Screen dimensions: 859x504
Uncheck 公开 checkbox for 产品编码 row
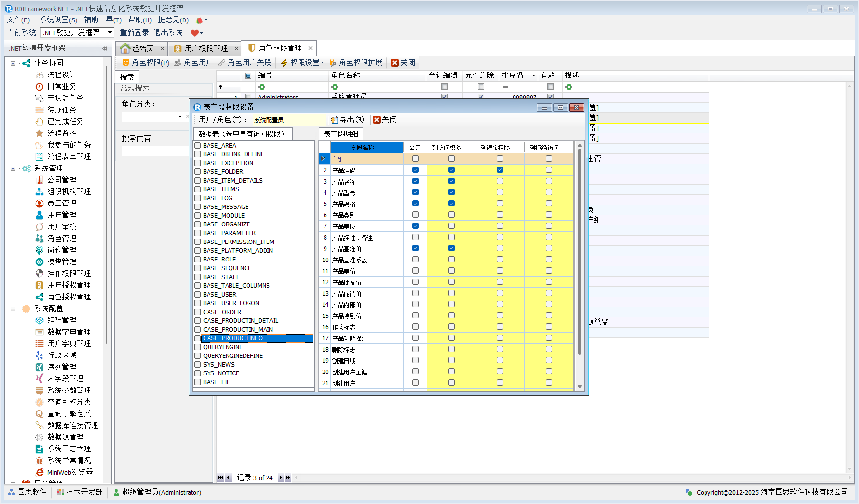pos(415,170)
